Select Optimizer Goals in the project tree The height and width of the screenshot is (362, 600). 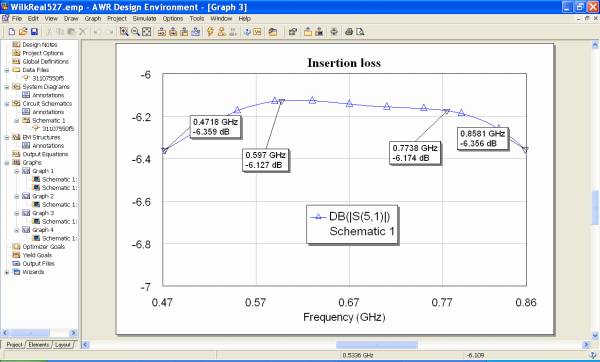click(x=44, y=247)
